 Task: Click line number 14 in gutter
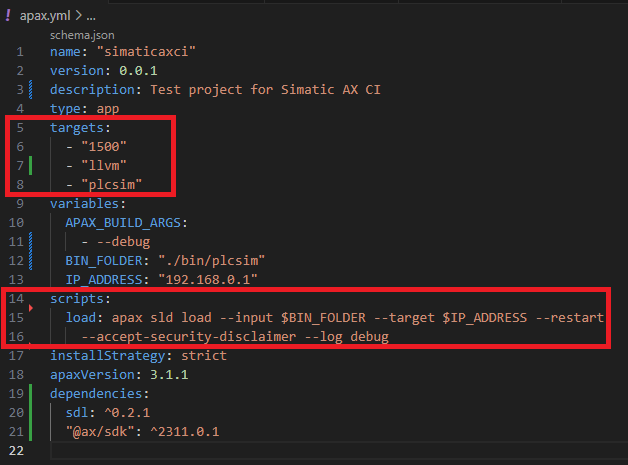pos(16,299)
